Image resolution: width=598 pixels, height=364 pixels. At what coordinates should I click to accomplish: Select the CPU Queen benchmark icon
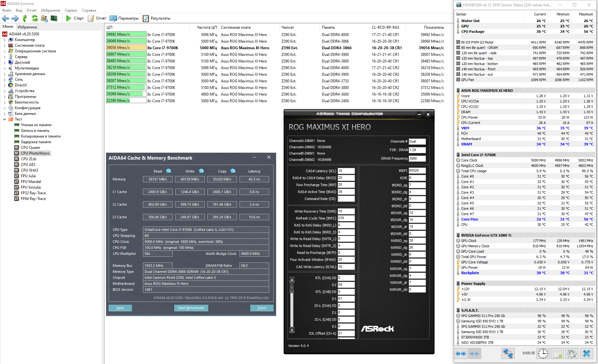point(17,148)
